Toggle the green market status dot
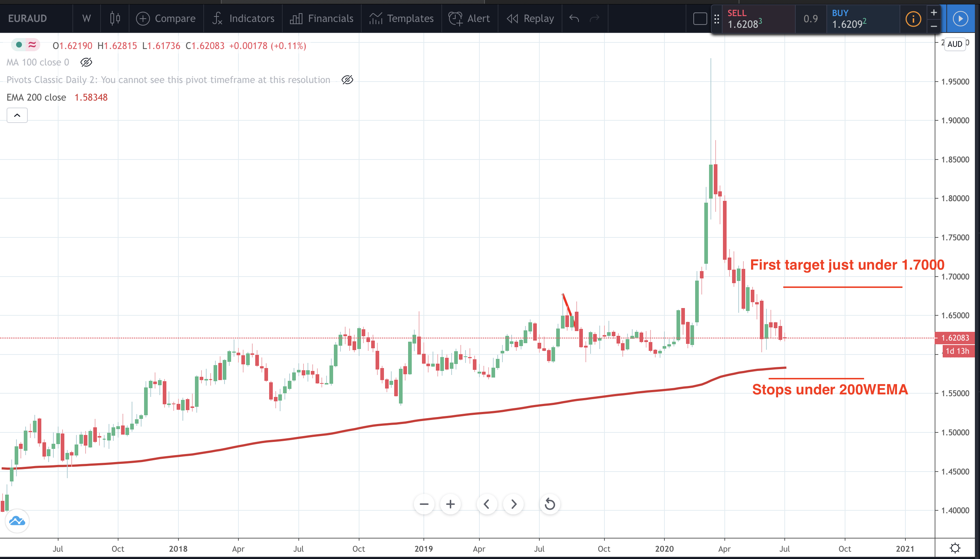The width and height of the screenshot is (980, 559). pyautogui.click(x=18, y=45)
